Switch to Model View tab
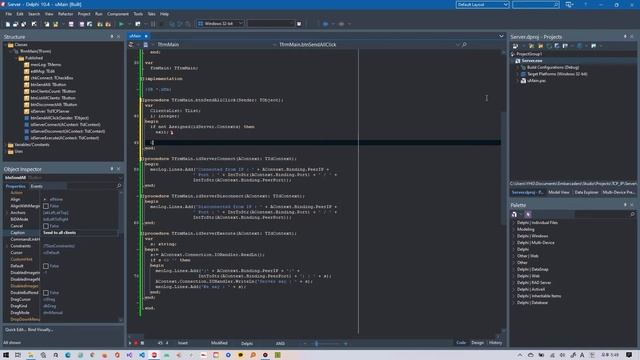The width and height of the screenshot is (640, 360). [559, 192]
